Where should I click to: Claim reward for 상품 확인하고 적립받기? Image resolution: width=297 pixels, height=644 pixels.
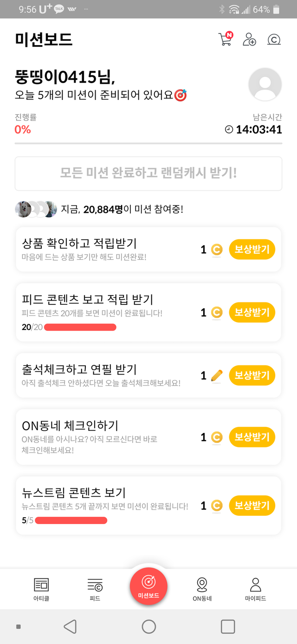252,250
